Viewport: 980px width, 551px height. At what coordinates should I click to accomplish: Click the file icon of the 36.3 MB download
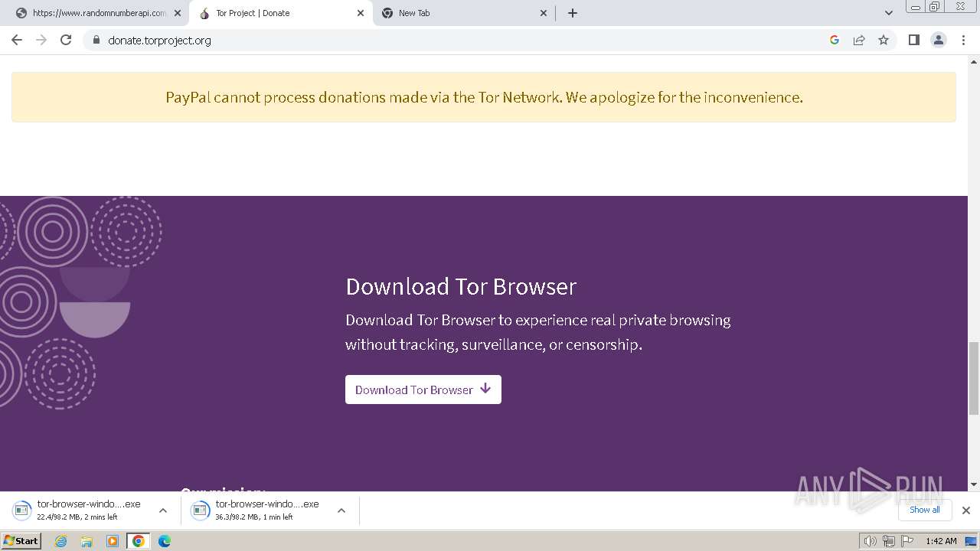click(x=201, y=510)
